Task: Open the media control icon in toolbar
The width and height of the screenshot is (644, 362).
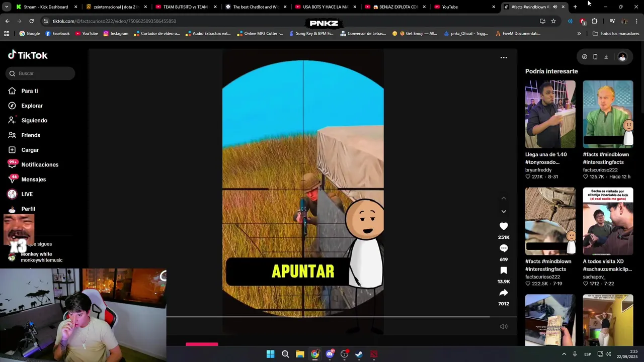Action: 612,21
